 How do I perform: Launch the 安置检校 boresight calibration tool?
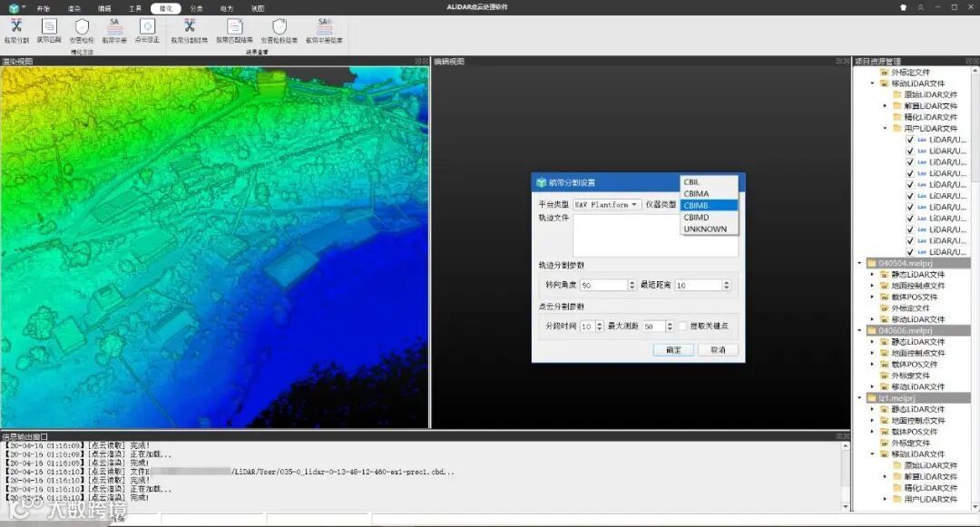[x=82, y=30]
